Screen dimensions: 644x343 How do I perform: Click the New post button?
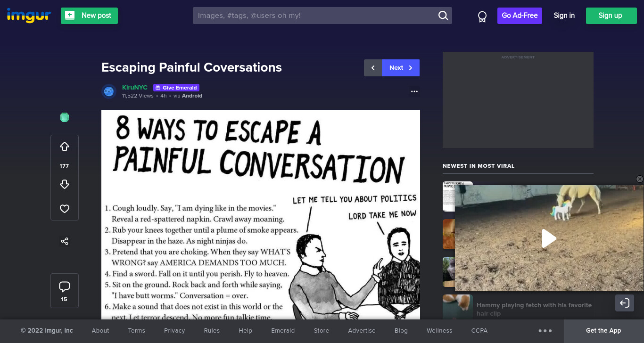pos(89,16)
